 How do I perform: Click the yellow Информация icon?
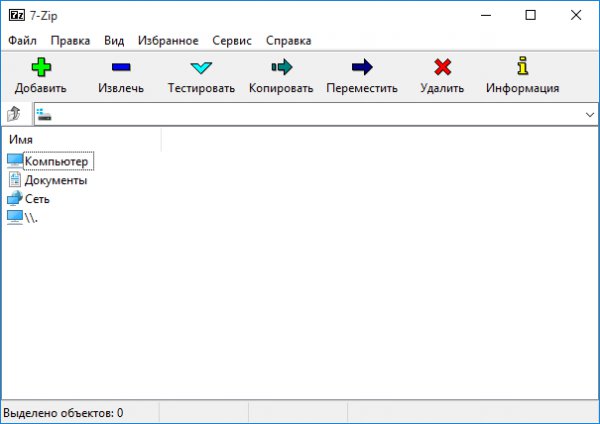pos(523,66)
